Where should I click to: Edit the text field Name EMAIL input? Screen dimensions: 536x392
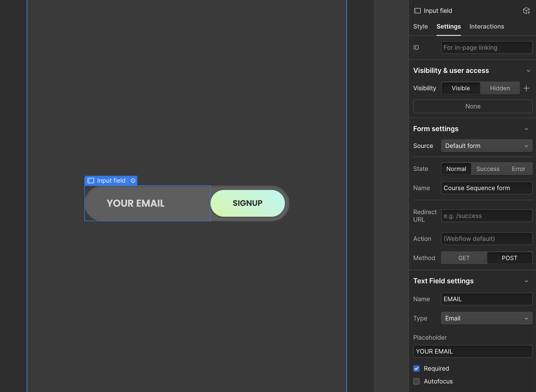pos(487,299)
